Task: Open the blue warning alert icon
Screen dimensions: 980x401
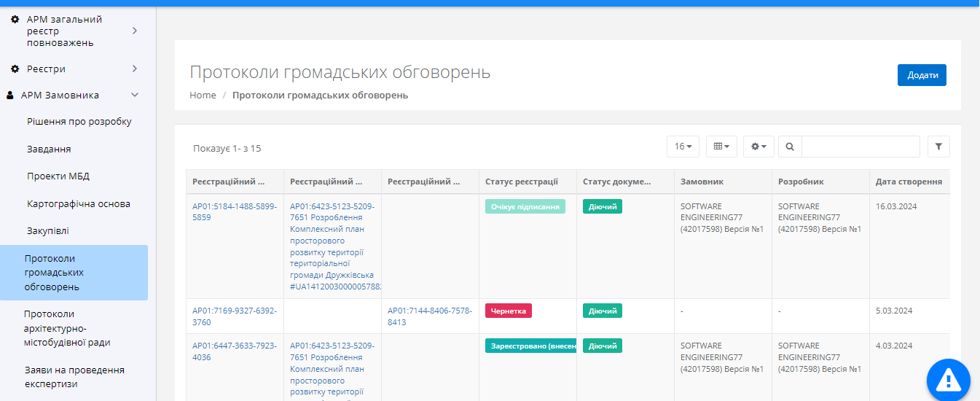Action: 948,379
